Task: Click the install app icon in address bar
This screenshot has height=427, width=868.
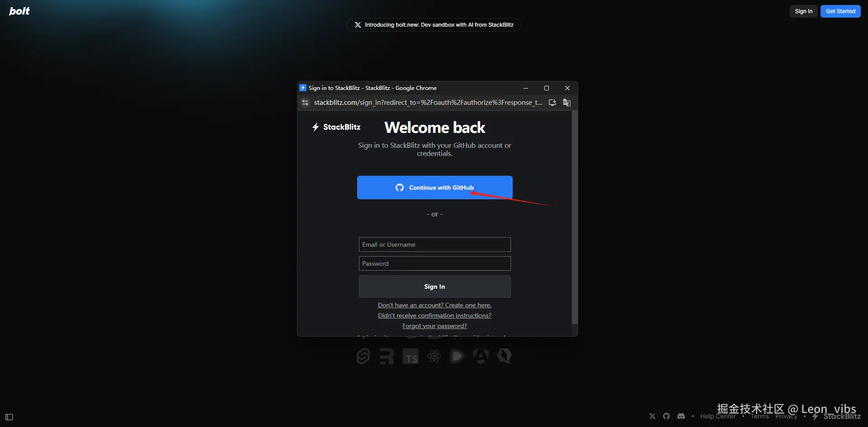Action: click(552, 103)
